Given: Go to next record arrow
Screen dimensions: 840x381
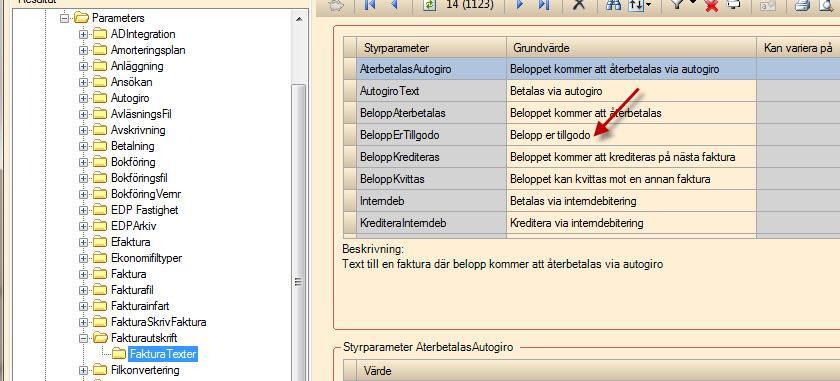Looking at the screenshot, I should point(520,5).
